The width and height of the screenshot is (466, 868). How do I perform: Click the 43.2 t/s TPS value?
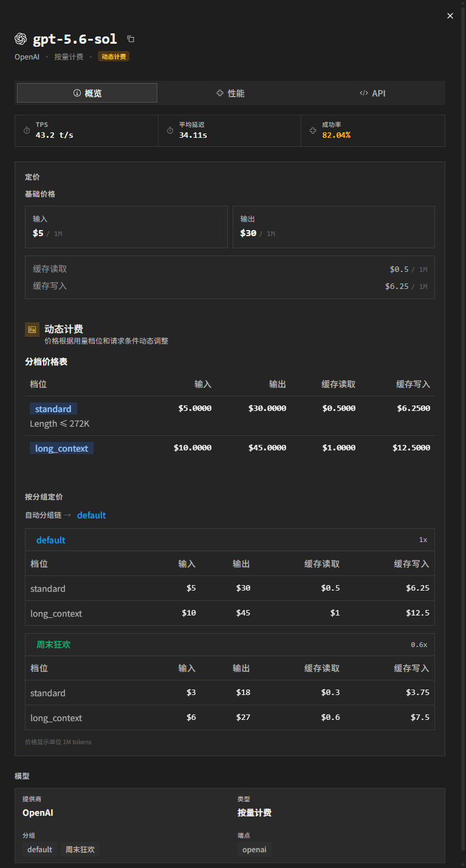pos(55,135)
